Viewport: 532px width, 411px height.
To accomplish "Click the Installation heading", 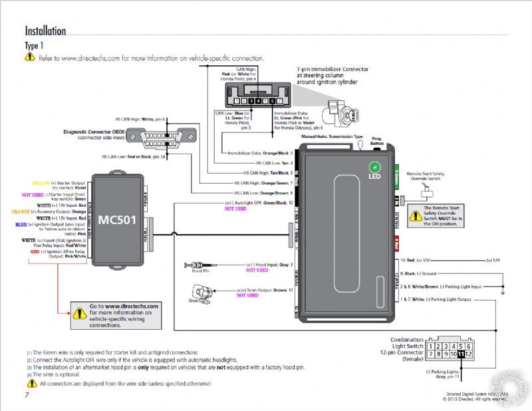I will click(x=45, y=31).
